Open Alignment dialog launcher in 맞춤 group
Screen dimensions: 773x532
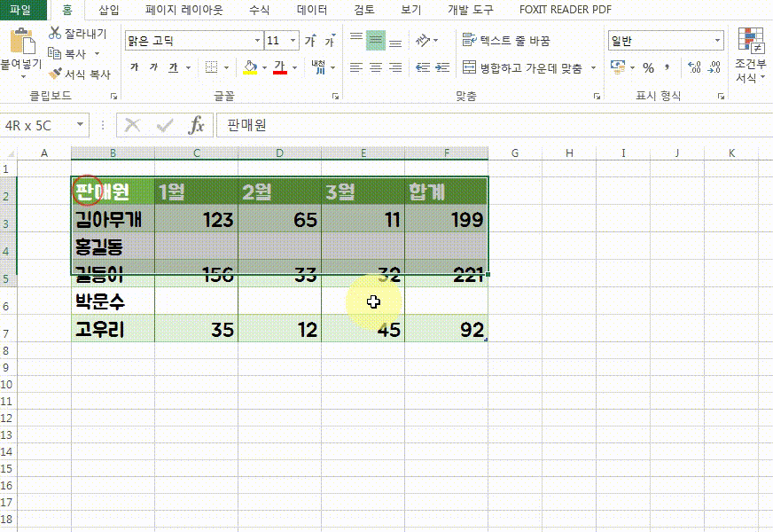(597, 96)
